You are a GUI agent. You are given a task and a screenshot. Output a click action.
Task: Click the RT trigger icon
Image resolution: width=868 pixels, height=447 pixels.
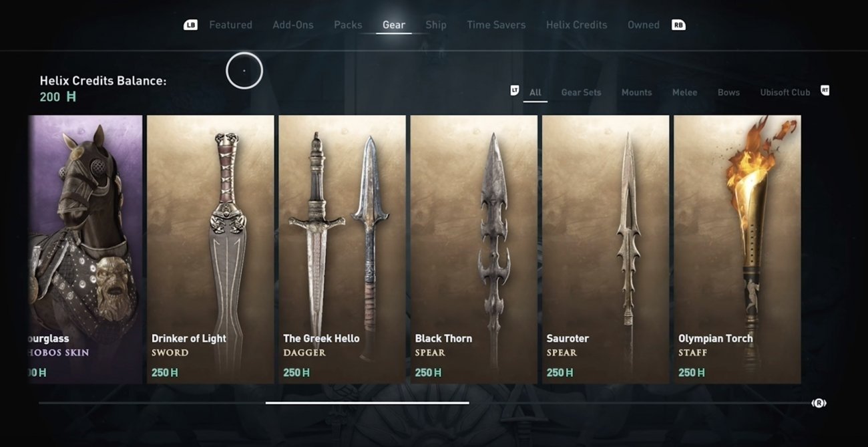(825, 90)
